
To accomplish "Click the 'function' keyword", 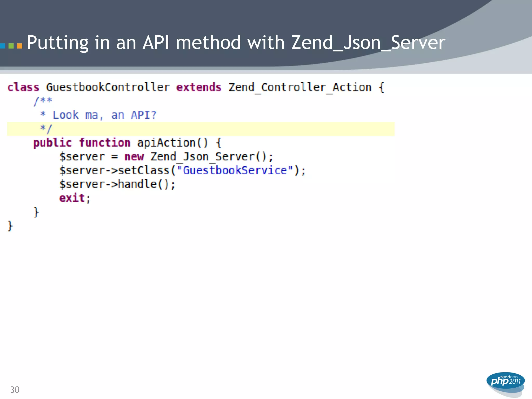I will [x=104, y=143].
